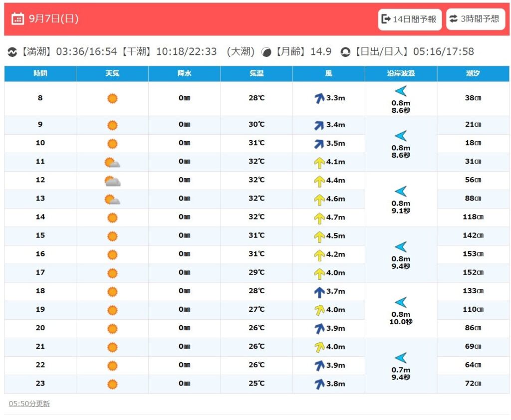Screen dimensions: 511x420
Task: Click the wave direction arrow above 0.7m
Action: click(401, 358)
